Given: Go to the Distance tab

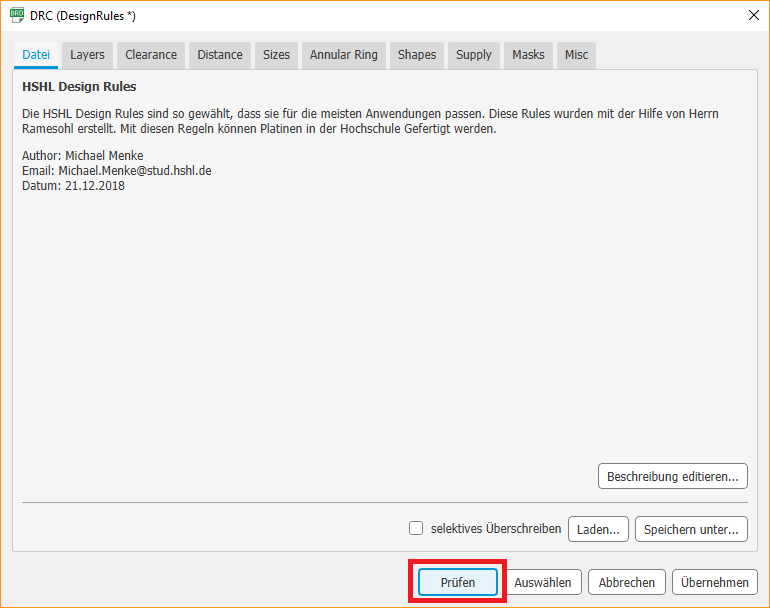Looking at the screenshot, I should pos(220,55).
